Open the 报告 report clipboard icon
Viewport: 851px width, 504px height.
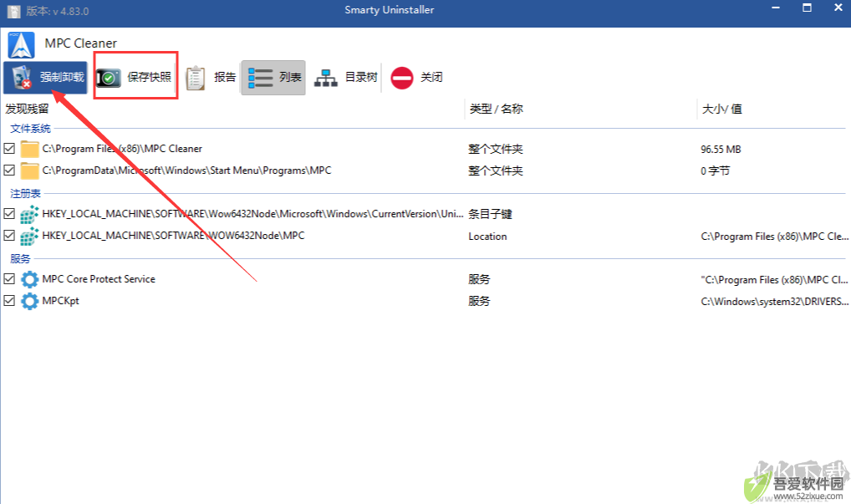point(196,78)
